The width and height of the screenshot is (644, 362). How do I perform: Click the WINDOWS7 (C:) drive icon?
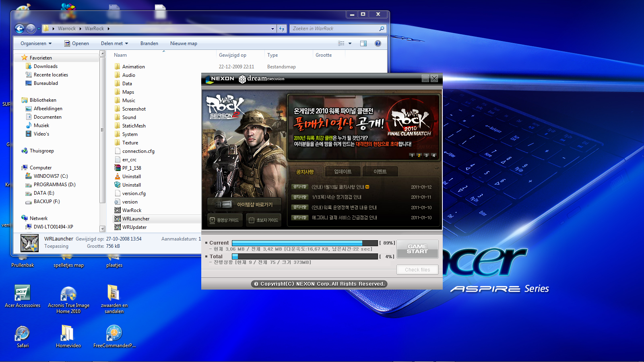pyautogui.click(x=29, y=176)
